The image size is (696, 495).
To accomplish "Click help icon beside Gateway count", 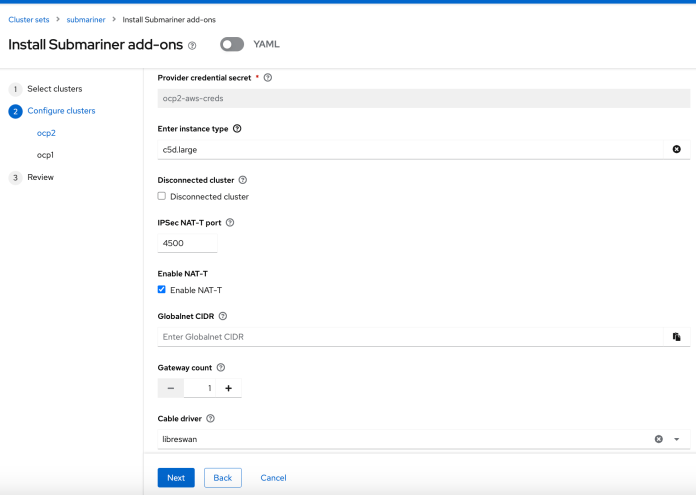I will [x=220, y=368].
